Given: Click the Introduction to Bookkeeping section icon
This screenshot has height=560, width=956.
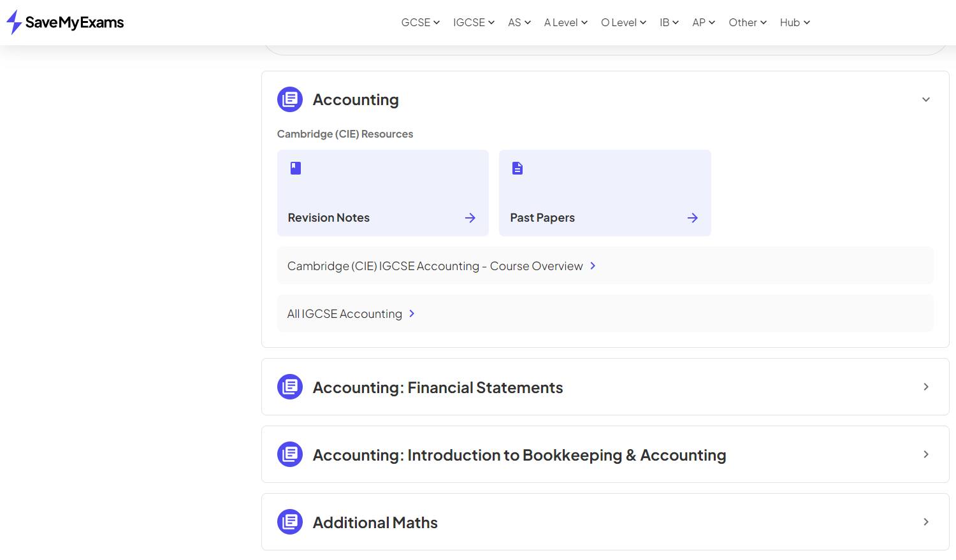Looking at the screenshot, I should 290,454.
